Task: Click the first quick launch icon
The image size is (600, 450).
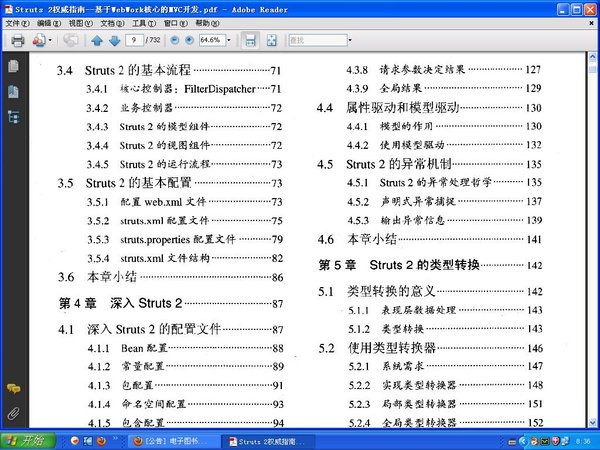Action: click(75, 441)
